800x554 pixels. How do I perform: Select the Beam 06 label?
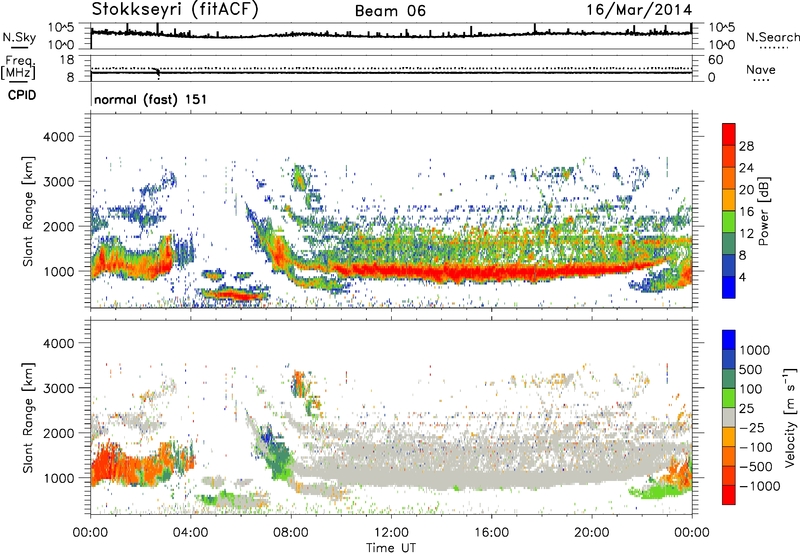click(x=390, y=11)
